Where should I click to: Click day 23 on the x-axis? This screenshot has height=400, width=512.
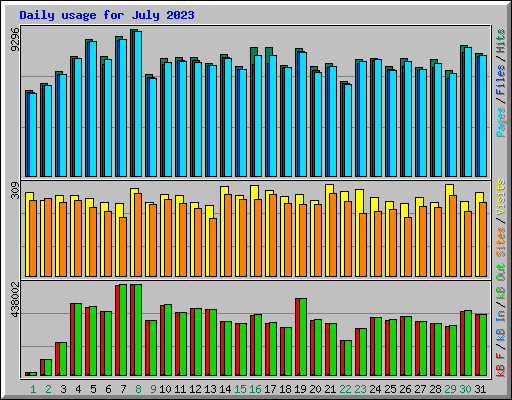pos(360,389)
